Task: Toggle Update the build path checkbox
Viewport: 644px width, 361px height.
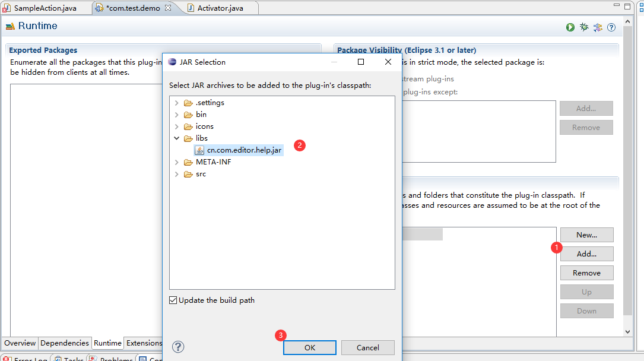Action: tap(173, 300)
